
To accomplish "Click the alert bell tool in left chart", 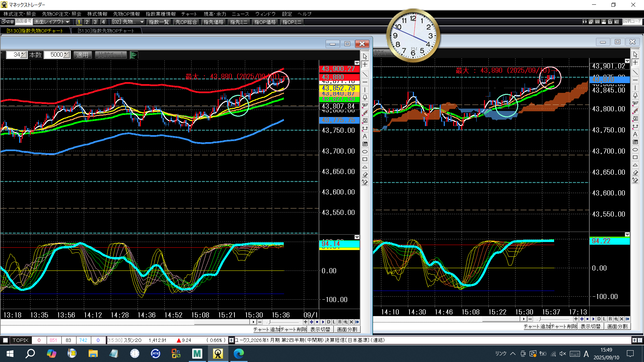I will pos(365,98).
